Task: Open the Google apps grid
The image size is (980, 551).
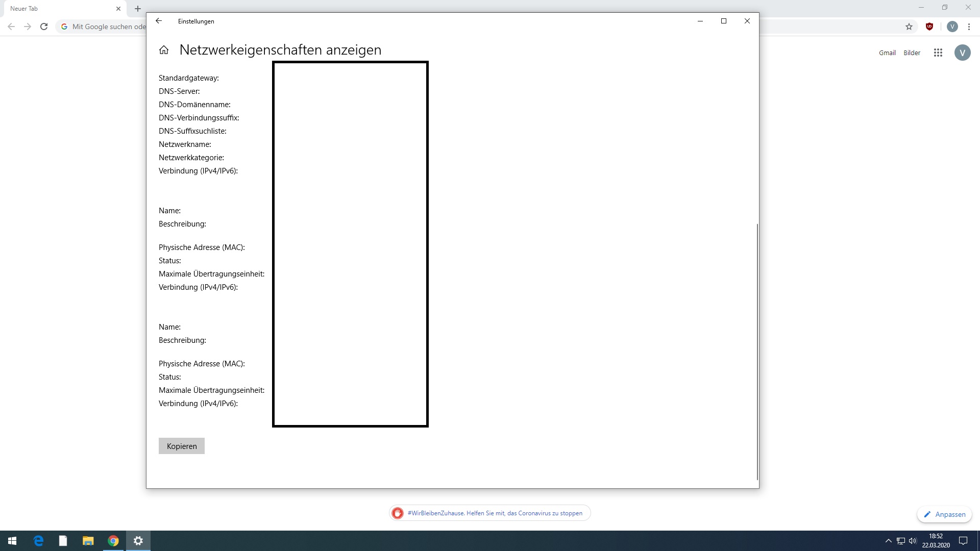Action: pyautogui.click(x=938, y=53)
